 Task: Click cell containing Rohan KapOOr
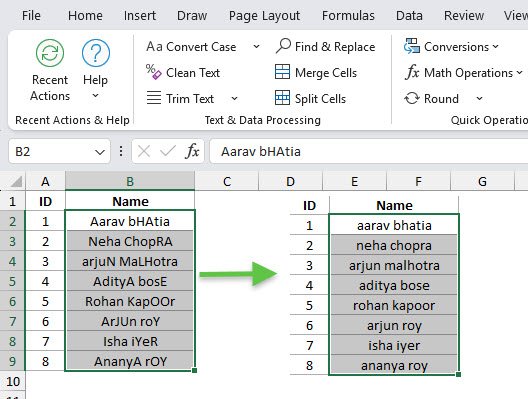tap(130, 301)
